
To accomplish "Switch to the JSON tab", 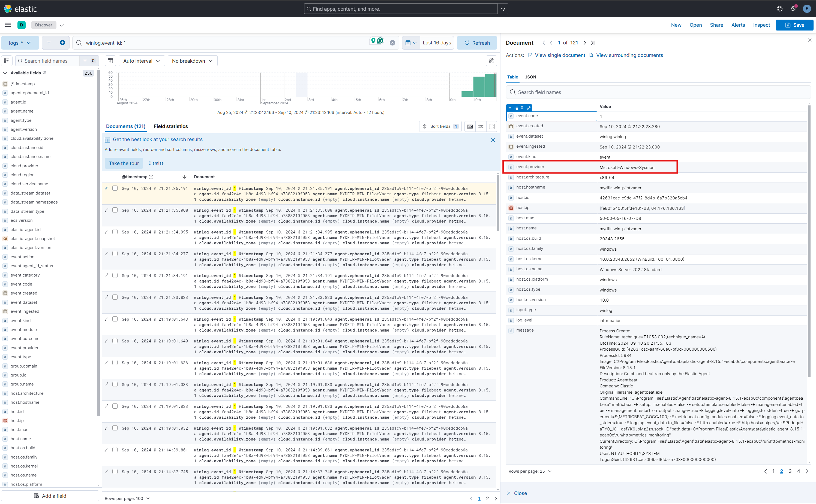I will pos(530,77).
